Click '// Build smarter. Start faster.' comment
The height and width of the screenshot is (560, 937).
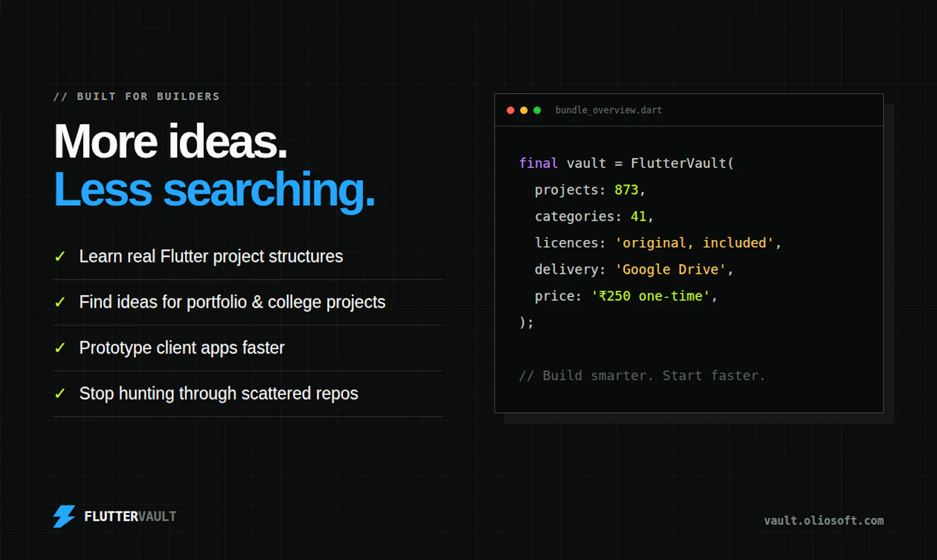pyautogui.click(x=642, y=376)
